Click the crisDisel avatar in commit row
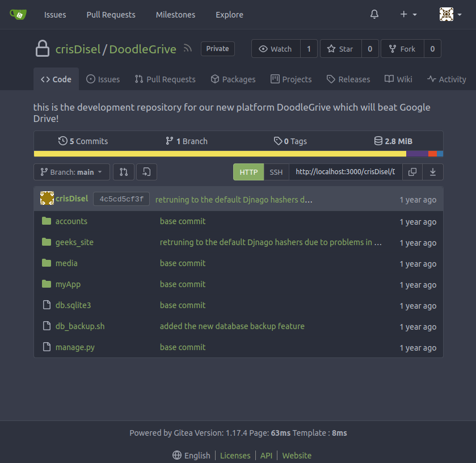This screenshot has height=463, width=476. pyautogui.click(x=47, y=199)
